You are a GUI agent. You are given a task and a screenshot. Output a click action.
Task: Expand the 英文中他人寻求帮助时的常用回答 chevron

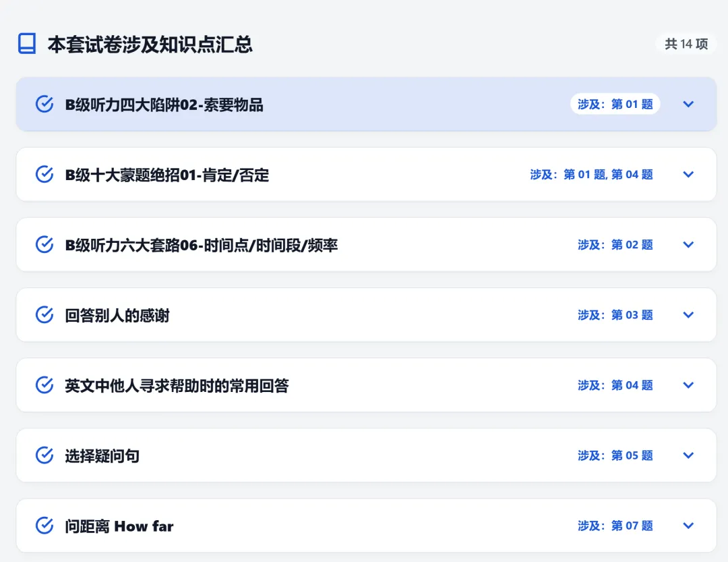coord(688,385)
